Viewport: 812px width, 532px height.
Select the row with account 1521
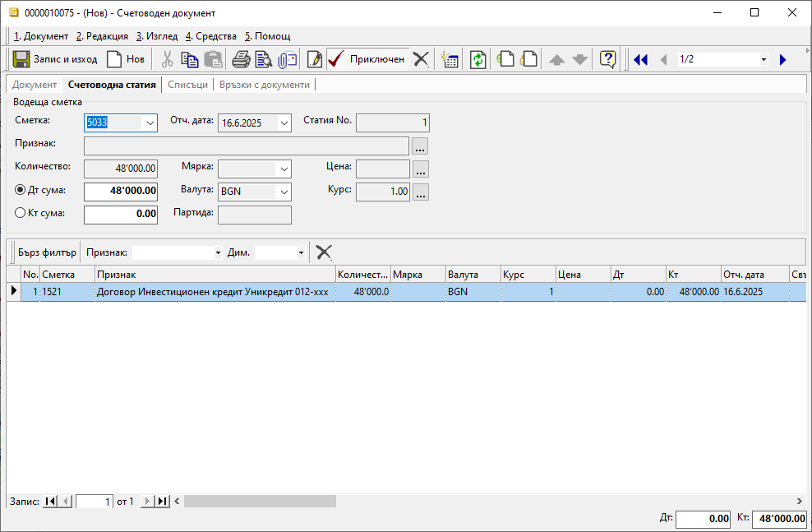click(406, 292)
